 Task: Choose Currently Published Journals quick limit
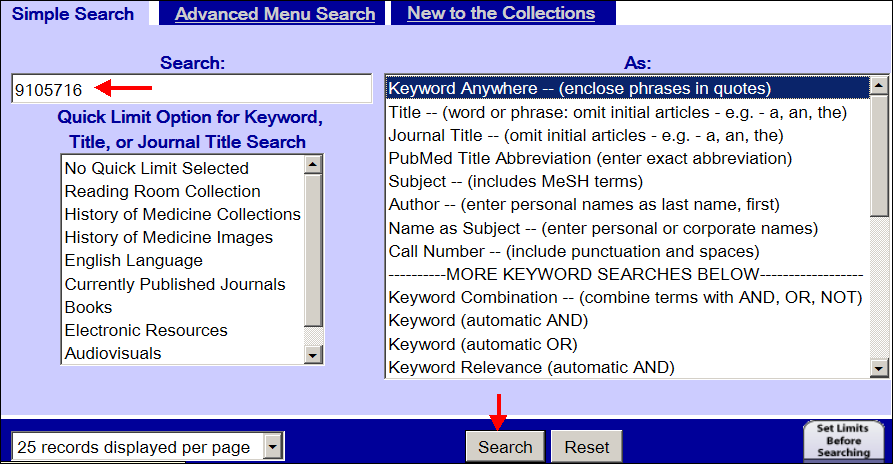[x=175, y=284]
